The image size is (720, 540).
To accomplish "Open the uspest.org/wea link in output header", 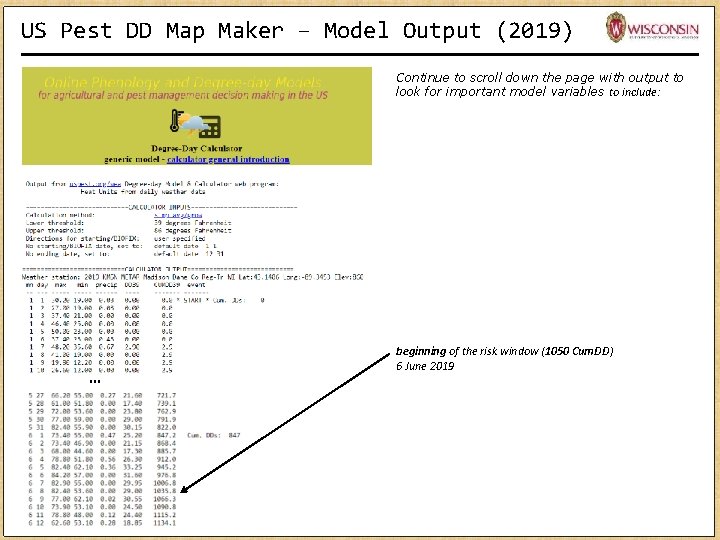I will (x=95, y=184).
